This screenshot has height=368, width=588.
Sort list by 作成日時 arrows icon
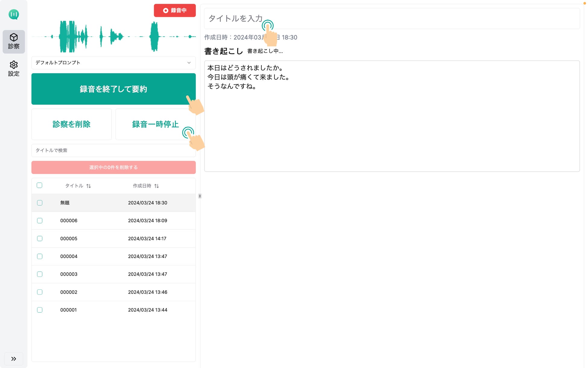156,186
